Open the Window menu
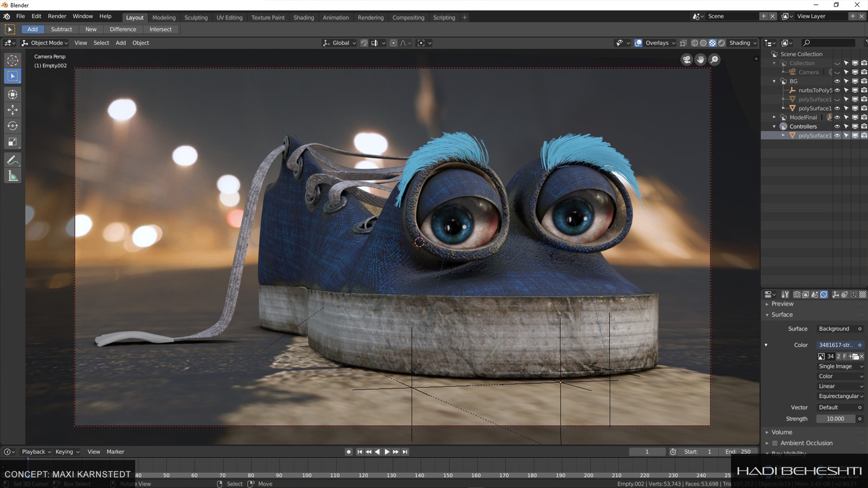The image size is (868, 488). click(x=82, y=16)
